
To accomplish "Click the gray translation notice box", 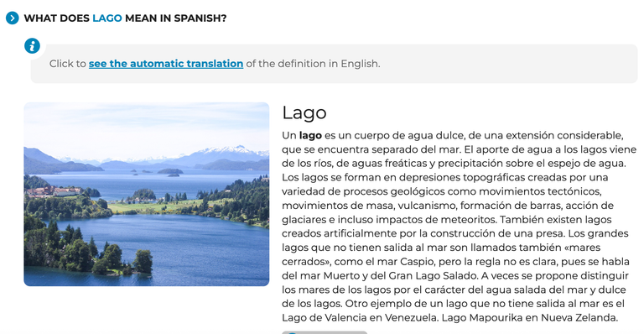I will click(334, 64).
